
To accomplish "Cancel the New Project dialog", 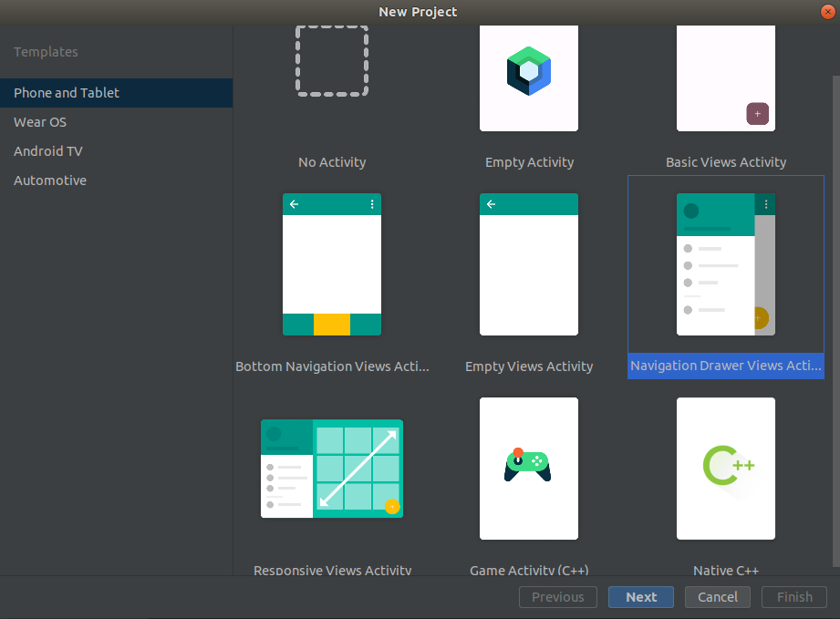I will 718,597.
